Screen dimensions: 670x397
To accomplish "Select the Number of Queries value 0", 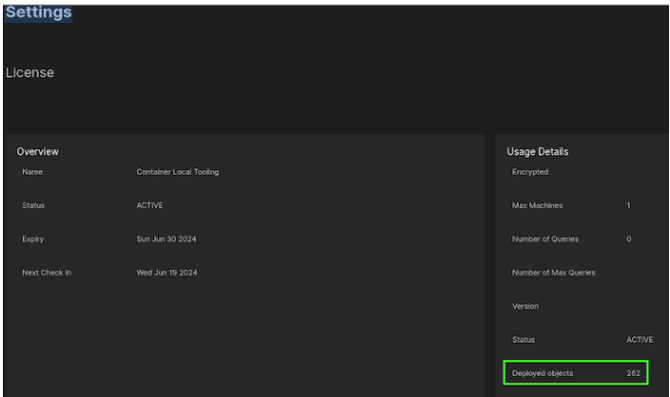I will point(629,239).
